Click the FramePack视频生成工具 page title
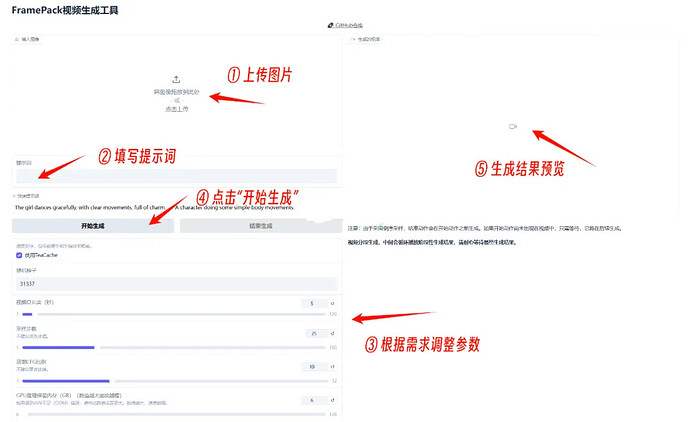Screen dimensions: 690x422 click(x=65, y=10)
